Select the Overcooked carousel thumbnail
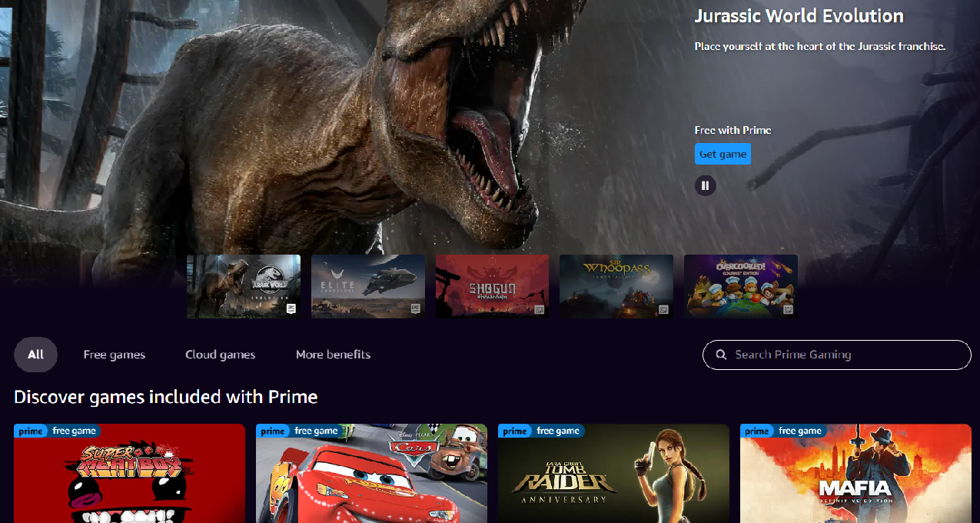 point(741,286)
